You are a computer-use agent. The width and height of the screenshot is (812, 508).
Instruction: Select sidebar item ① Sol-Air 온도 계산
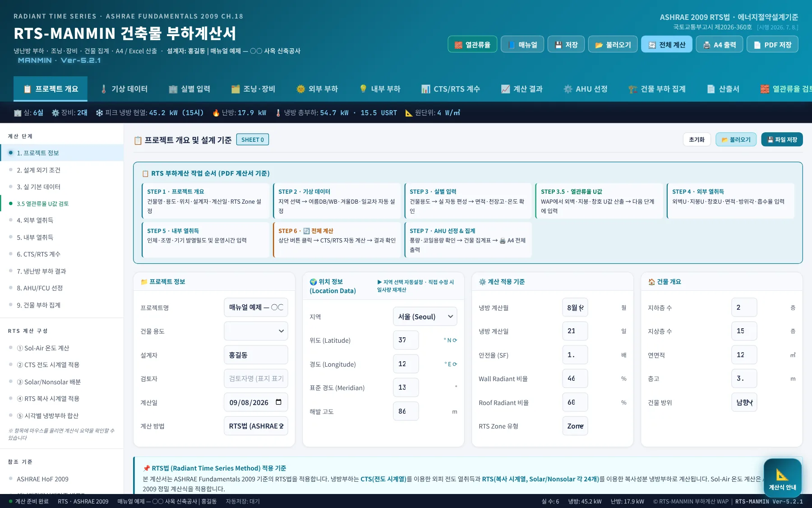62,348
